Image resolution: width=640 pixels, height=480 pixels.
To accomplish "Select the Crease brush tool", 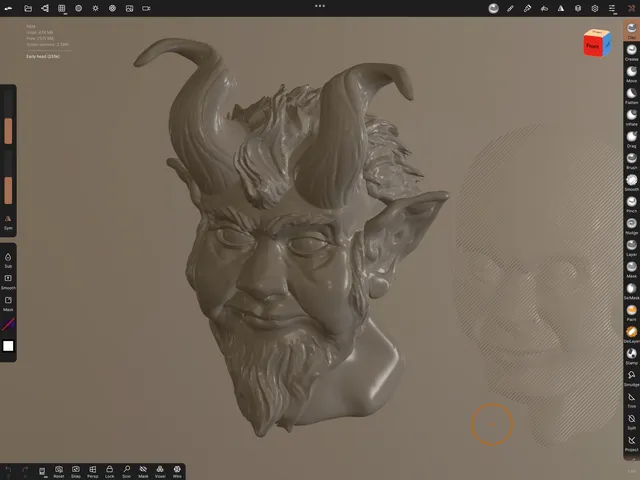I will point(631,52).
